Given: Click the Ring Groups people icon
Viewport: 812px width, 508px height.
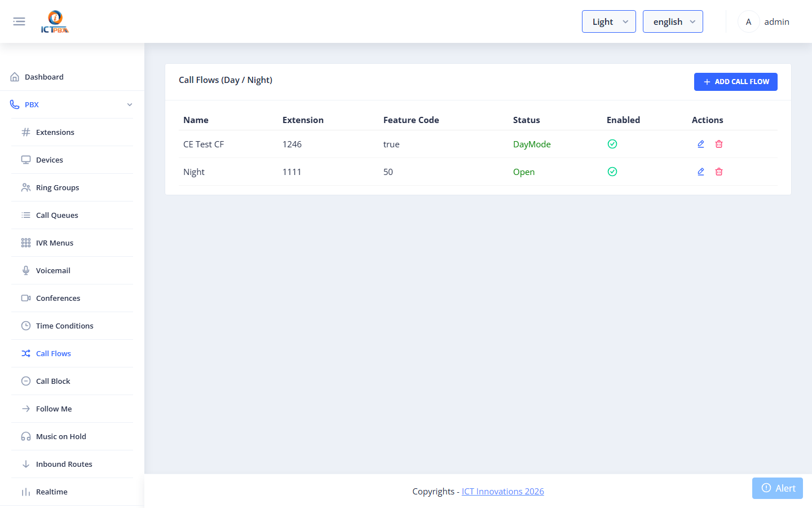Looking at the screenshot, I should (26, 187).
